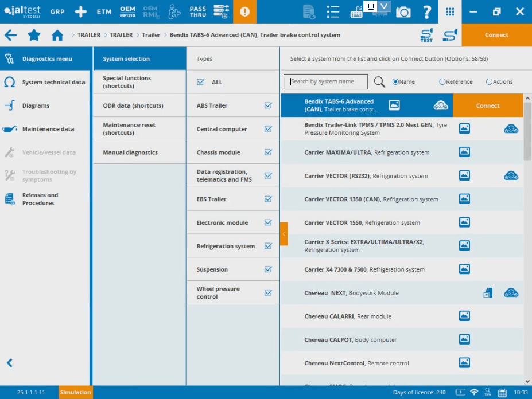Screen dimensions: 532x399
Task: Click the camera screenshot icon
Action: tap(403, 11)
